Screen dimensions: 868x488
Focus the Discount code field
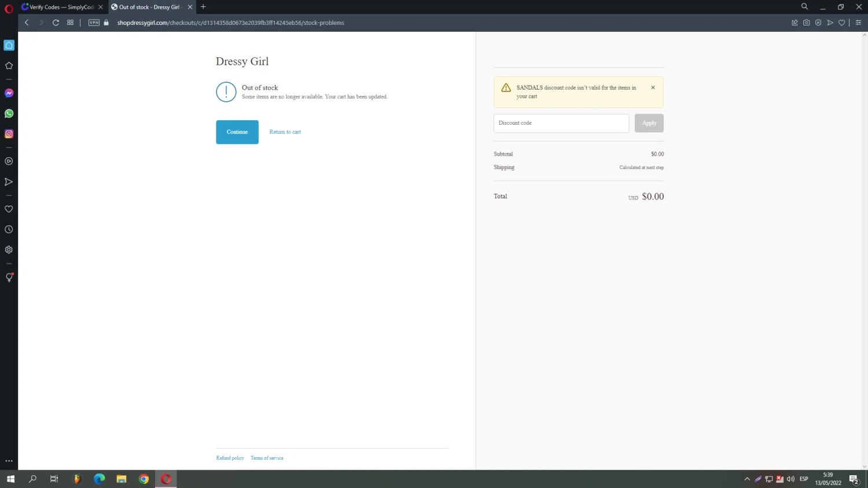[x=561, y=123]
